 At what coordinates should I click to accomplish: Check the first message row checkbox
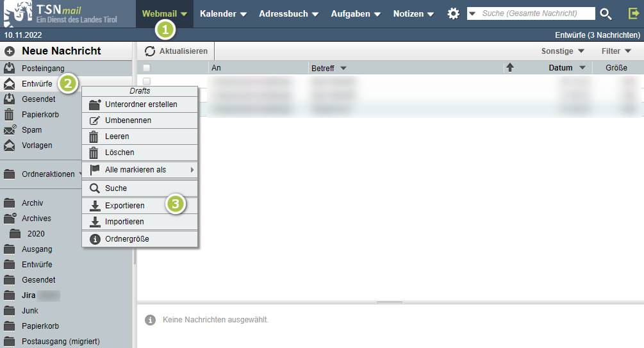pyautogui.click(x=147, y=81)
